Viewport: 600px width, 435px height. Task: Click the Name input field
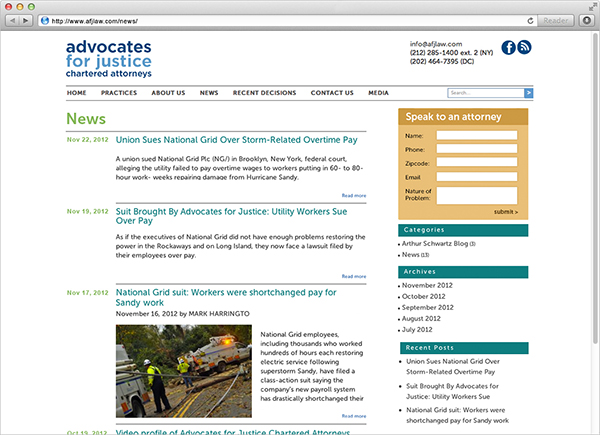coord(477,135)
